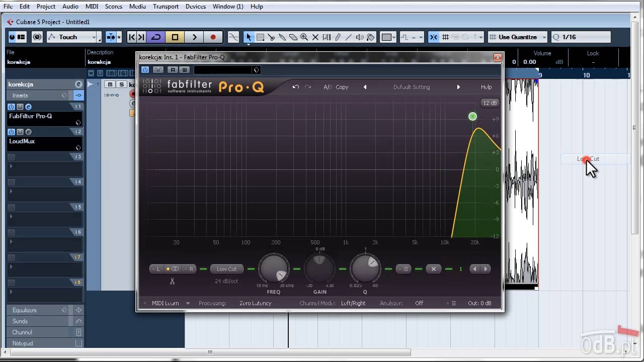The height and width of the screenshot is (362, 644).
Task: Expand the Notepad inspector section
Action: tap(45, 343)
